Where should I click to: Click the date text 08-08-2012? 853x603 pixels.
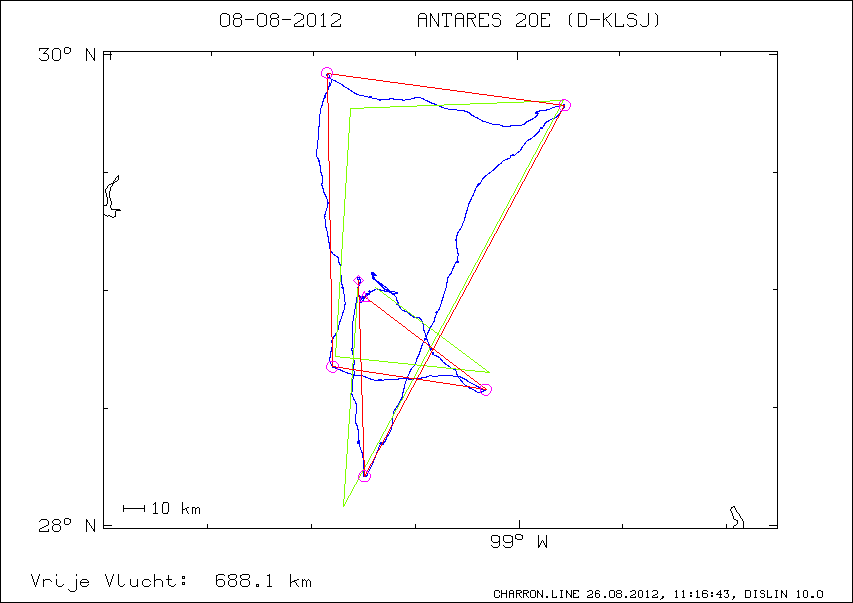tap(280, 21)
